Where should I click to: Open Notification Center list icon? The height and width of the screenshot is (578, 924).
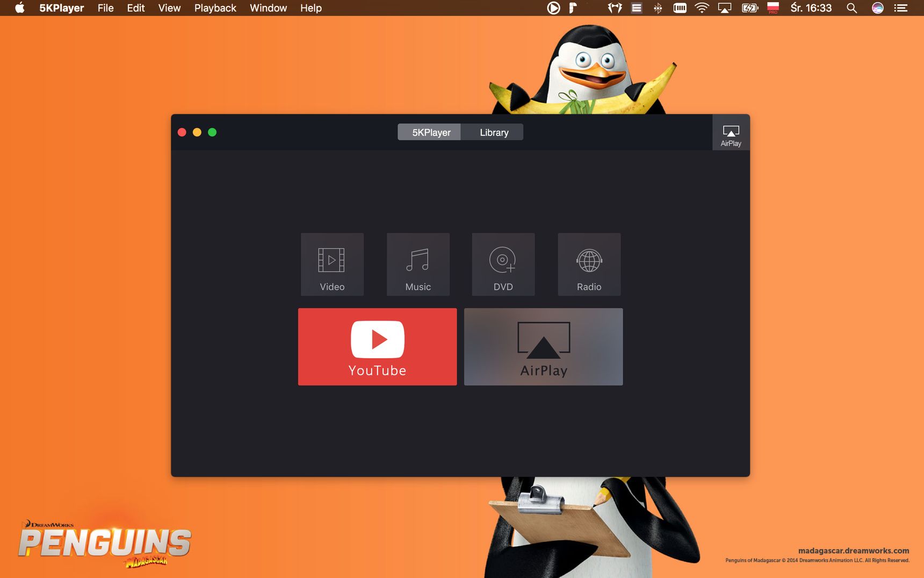[x=901, y=8]
